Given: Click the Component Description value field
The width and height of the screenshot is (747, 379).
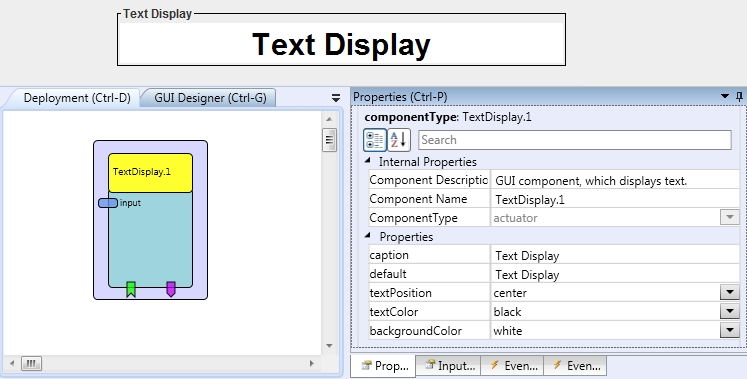Looking at the screenshot, I should [615, 180].
